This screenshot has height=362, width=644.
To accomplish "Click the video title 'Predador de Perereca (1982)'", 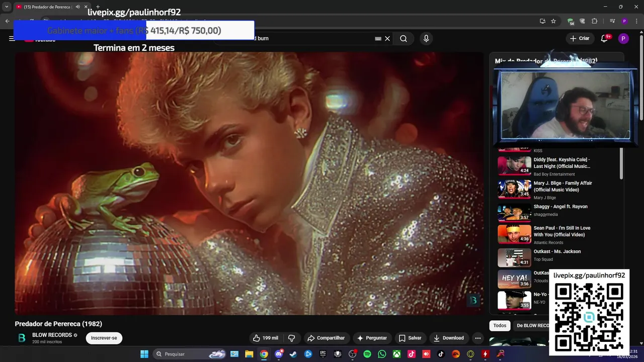I will [58, 324].
